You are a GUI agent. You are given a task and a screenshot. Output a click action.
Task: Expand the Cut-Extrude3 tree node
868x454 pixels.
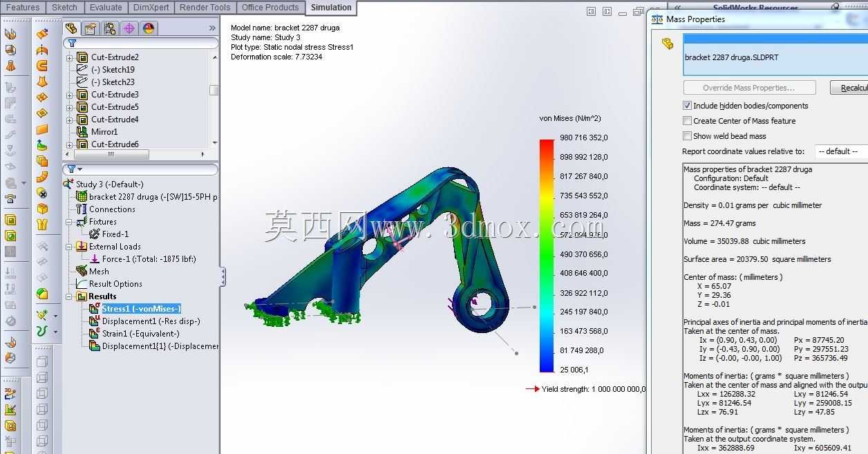point(69,95)
